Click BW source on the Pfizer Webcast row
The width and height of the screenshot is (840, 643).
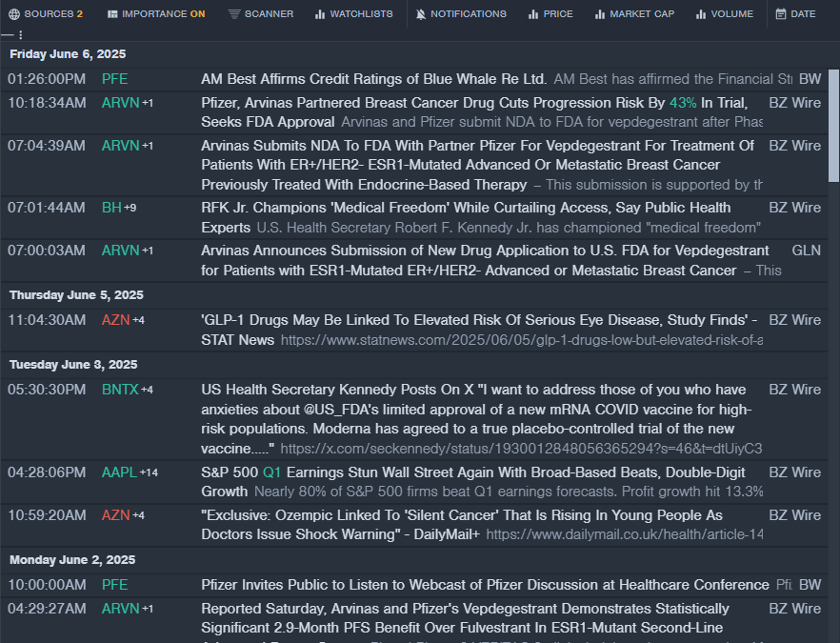[810, 585]
